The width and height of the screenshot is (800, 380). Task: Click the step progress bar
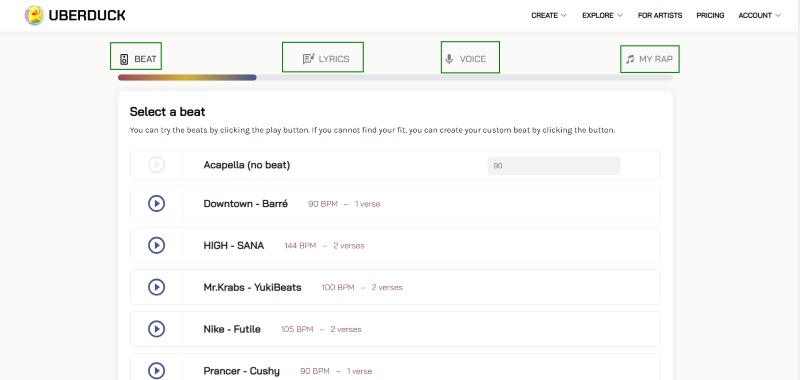click(395, 78)
